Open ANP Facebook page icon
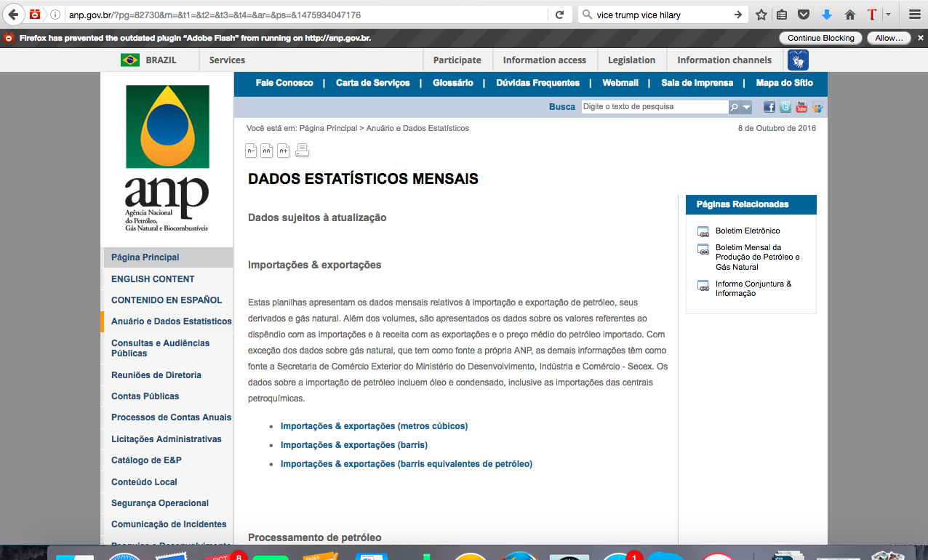Screen dimensions: 928x560 pyautogui.click(x=769, y=107)
